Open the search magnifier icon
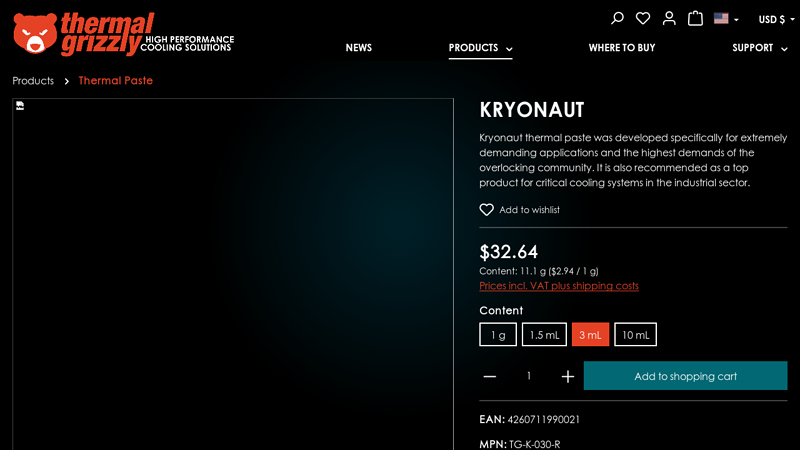Image resolution: width=800 pixels, height=450 pixels. click(x=617, y=19)
